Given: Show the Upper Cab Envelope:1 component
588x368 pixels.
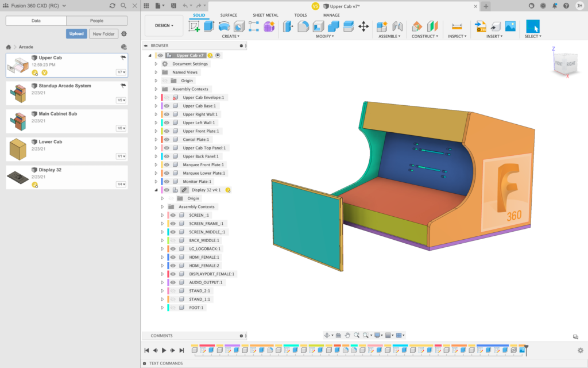Looking at the screenshot, I should pos(167,98).
